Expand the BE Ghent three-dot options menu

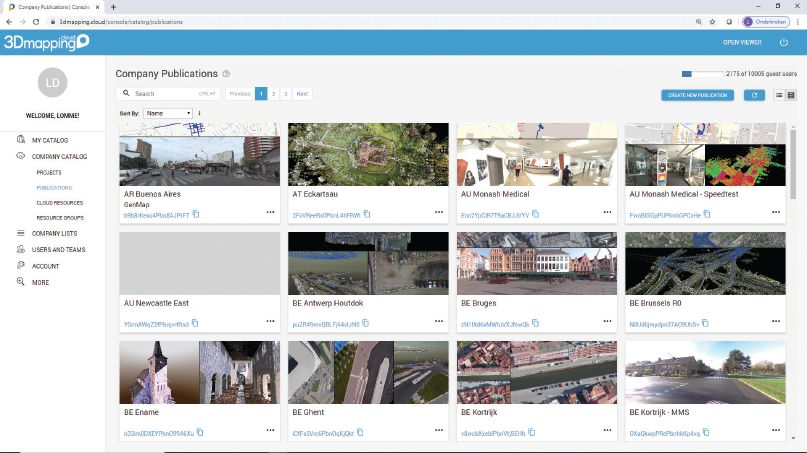(438, 430)
